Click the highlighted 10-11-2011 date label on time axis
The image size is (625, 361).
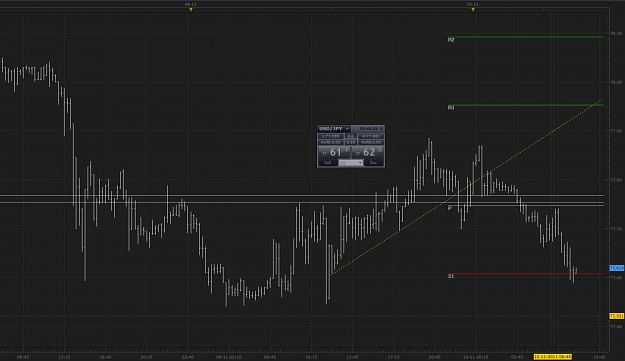pyautogui.click(x=552, y=357)
